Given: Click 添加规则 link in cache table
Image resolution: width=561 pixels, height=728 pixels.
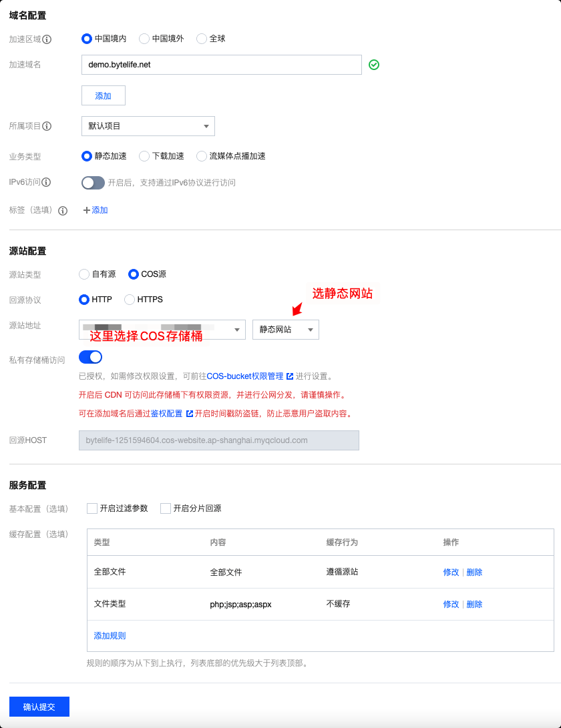Looking at the screenshot, I should click(x=110, y=636).
